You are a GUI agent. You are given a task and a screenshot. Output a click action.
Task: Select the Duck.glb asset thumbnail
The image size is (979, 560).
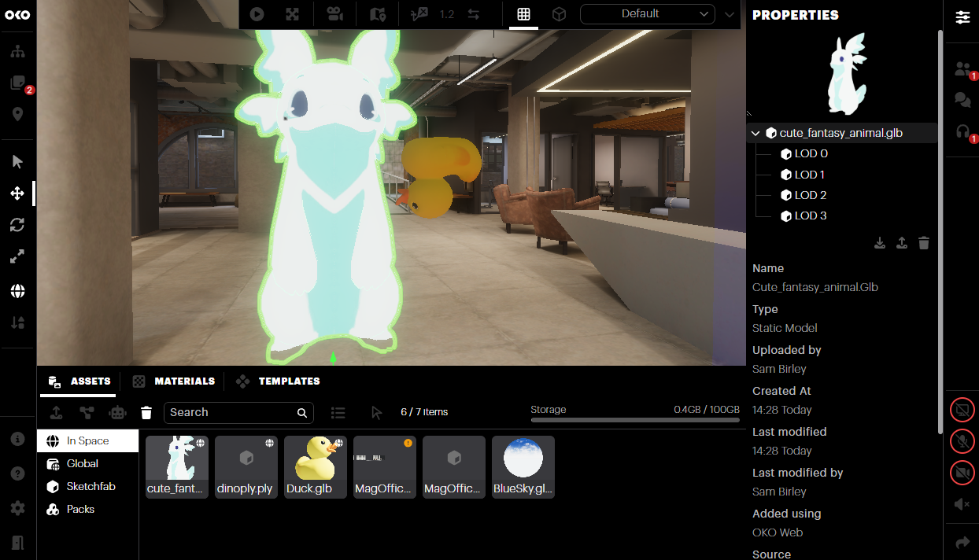316,467
